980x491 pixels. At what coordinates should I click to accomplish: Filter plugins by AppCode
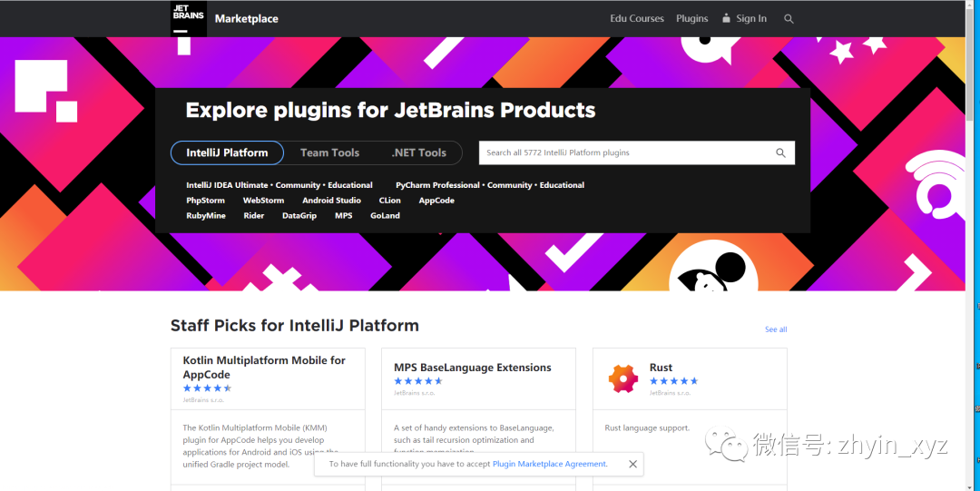[436, 201]
